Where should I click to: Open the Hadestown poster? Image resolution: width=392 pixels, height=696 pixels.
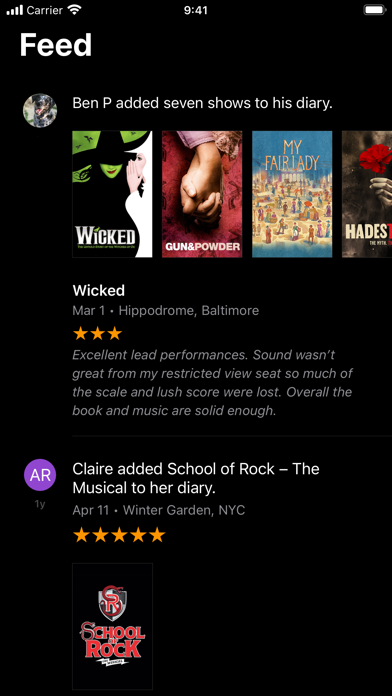pyautogui.click(x=367, y=194)
